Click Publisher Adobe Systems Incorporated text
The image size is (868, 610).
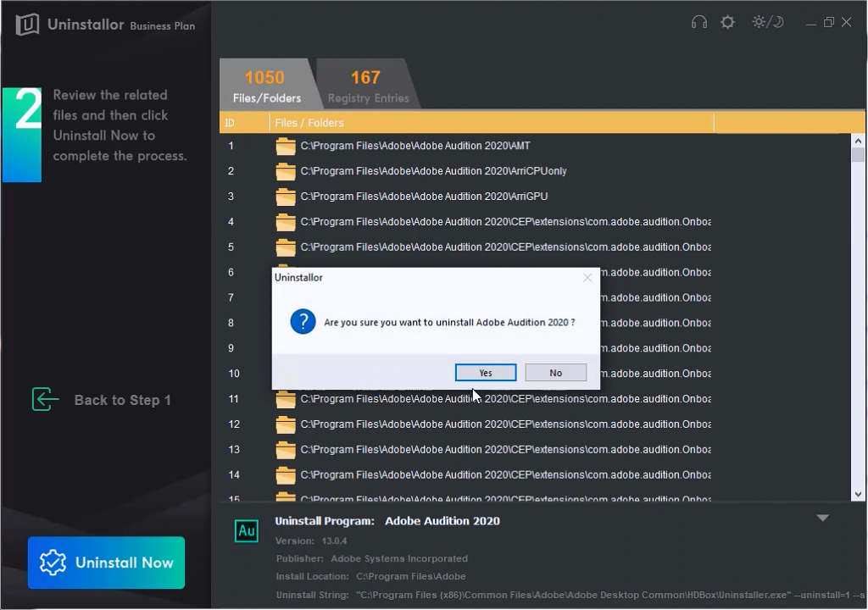(x=372, y=558)
